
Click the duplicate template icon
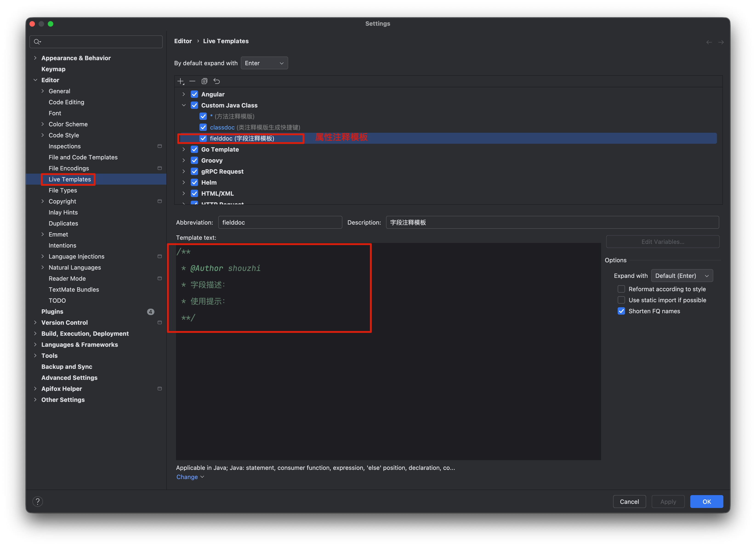(204, 81)
